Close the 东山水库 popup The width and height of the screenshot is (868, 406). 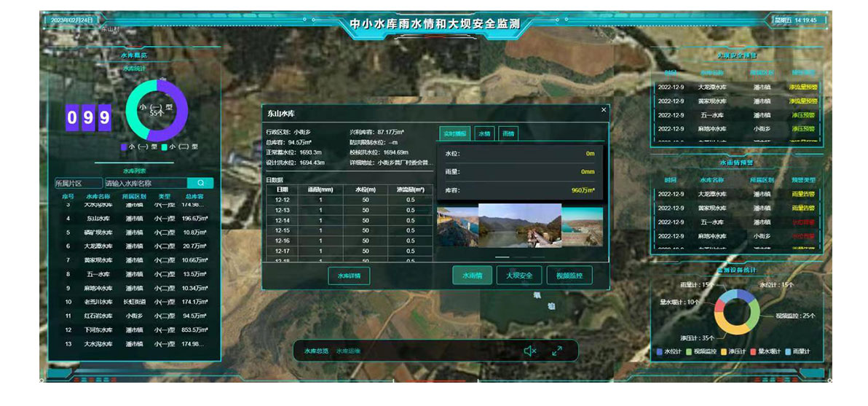point(604,110)
